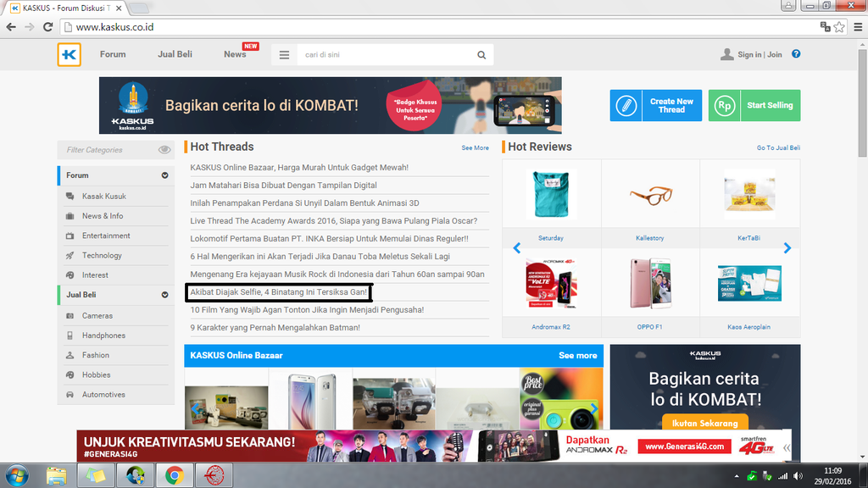
Task: Click www.Generasi4G.com button in bottom banner
Action: point(684,446)
